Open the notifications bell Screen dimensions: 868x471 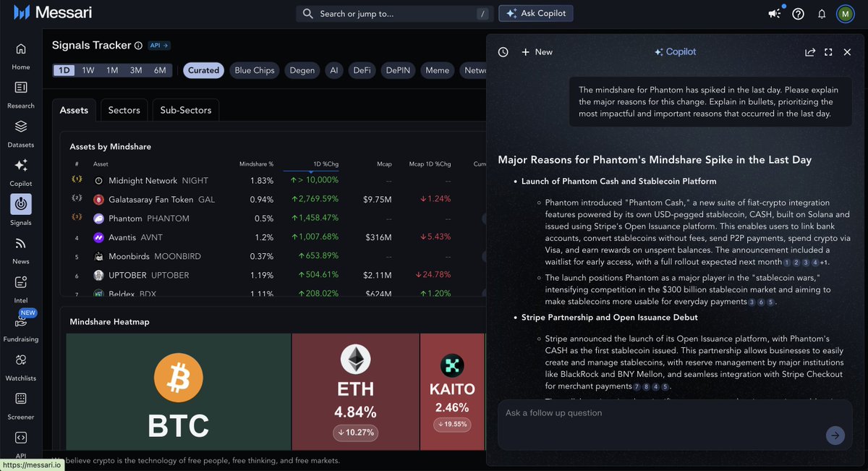click(822, 14)
